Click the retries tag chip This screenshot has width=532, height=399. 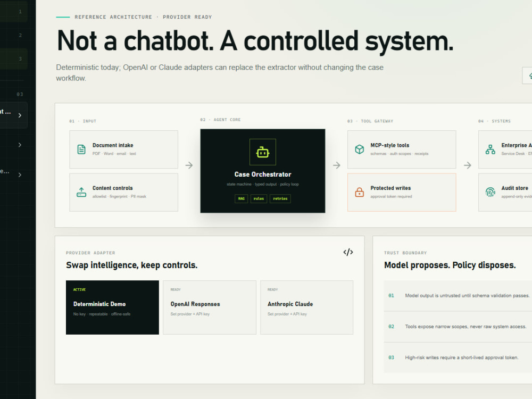(x=280, y=198)
